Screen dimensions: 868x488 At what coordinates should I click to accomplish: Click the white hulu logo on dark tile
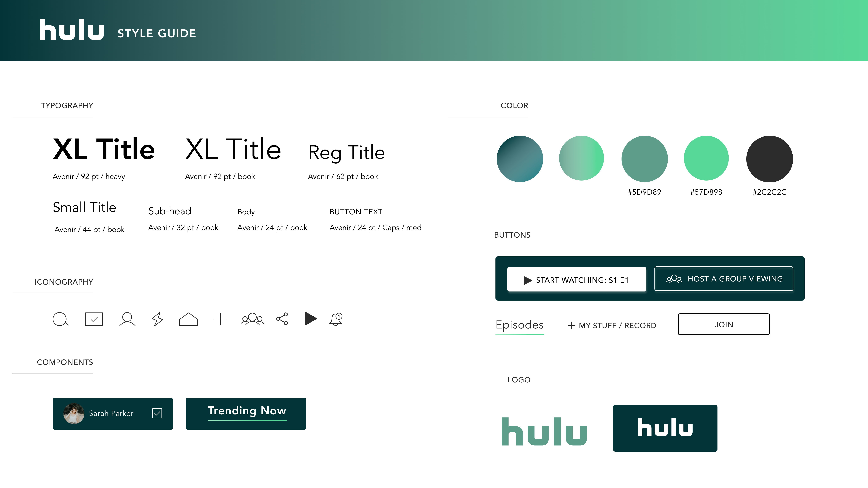point(665,428)
